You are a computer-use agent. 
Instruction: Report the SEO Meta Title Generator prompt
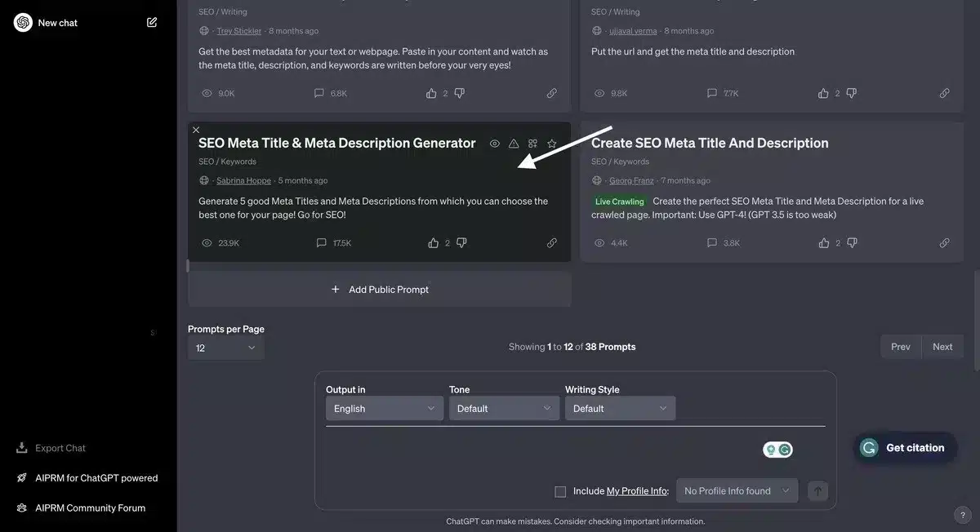pos(514,144)
